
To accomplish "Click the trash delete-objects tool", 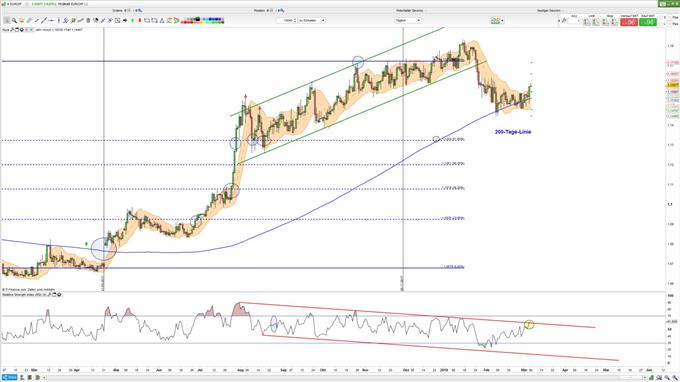I will coord(88,20).
